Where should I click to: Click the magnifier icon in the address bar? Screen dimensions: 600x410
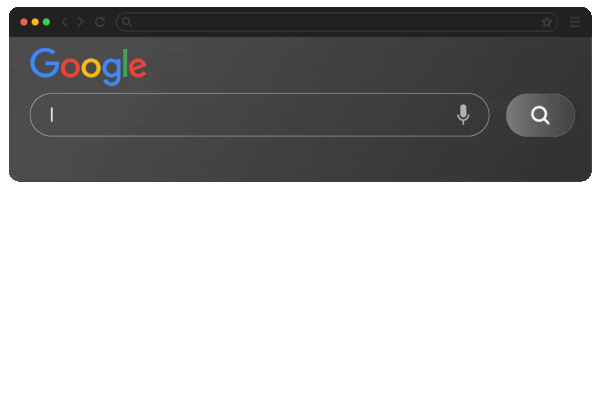(x=127, y=22)
